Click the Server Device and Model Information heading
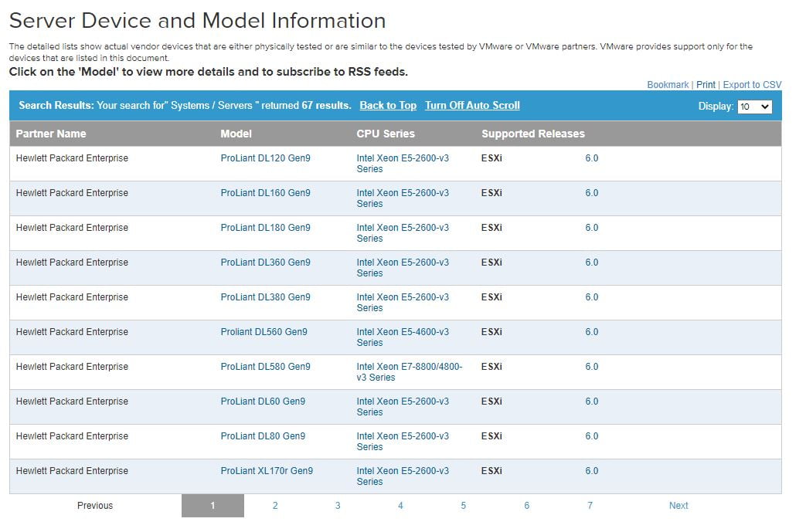Screen dimensions: 806x532 coord(197,21)
